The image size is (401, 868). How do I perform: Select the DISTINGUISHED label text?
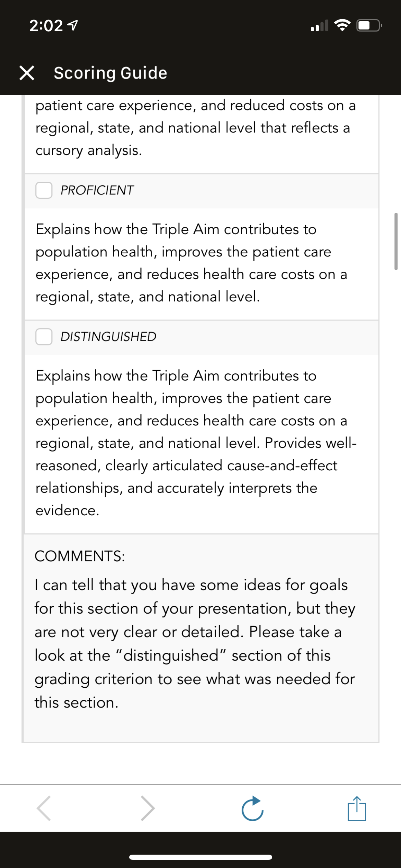click(x=108, y=337)
